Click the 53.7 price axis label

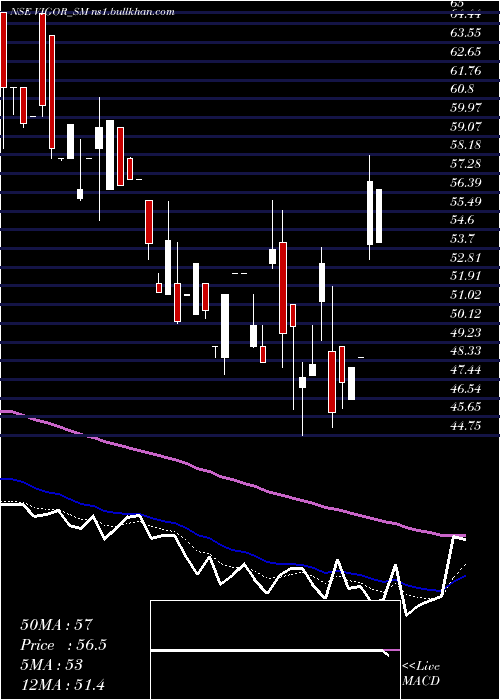pos(462,239)
